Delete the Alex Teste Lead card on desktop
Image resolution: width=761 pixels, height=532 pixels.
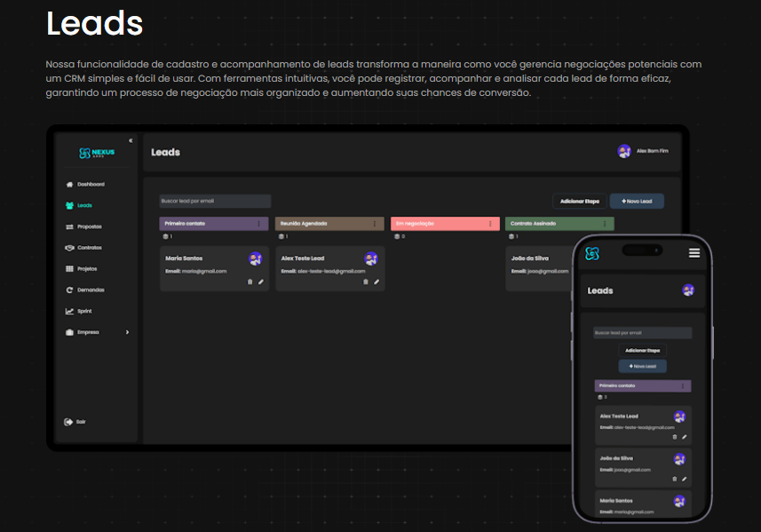click(x=366, y=282)
